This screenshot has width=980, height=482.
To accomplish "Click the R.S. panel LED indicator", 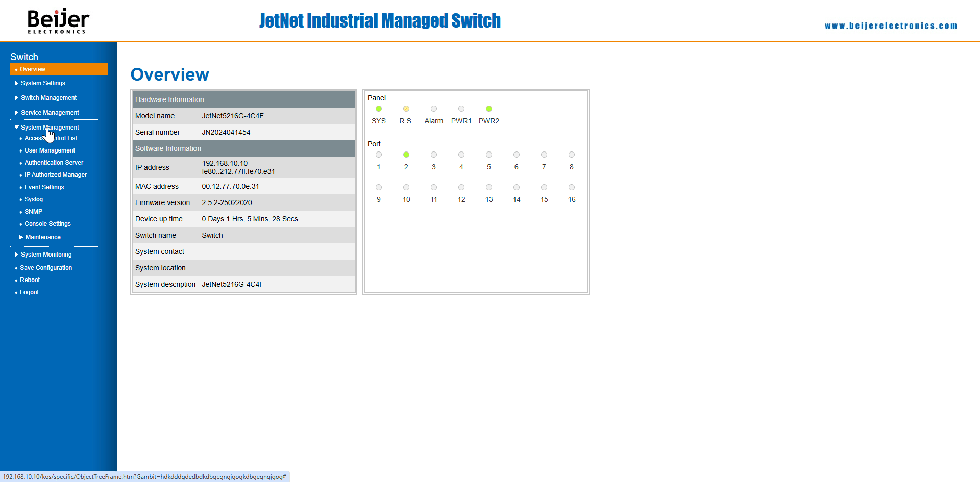I will pyautogui.click(x=406, y=109).
